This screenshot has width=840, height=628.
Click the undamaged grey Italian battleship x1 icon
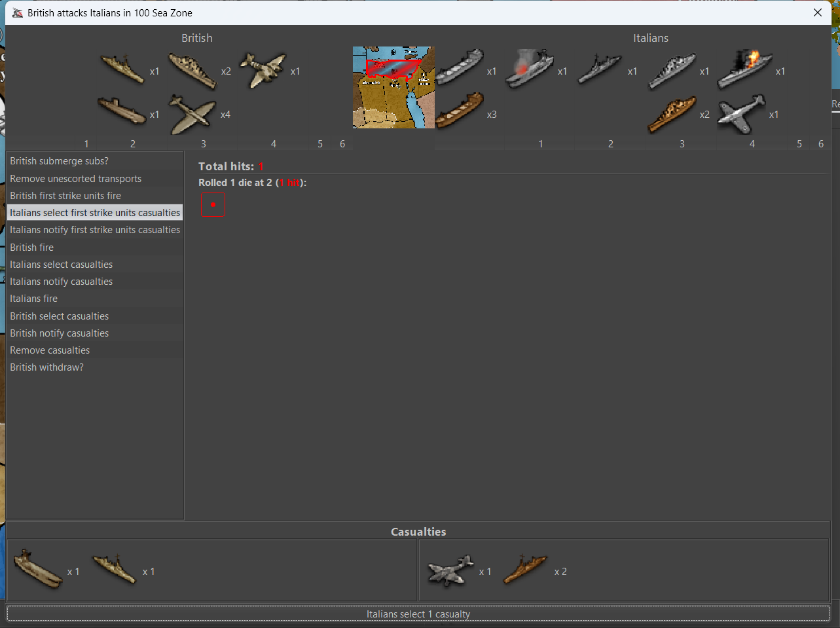672,71
